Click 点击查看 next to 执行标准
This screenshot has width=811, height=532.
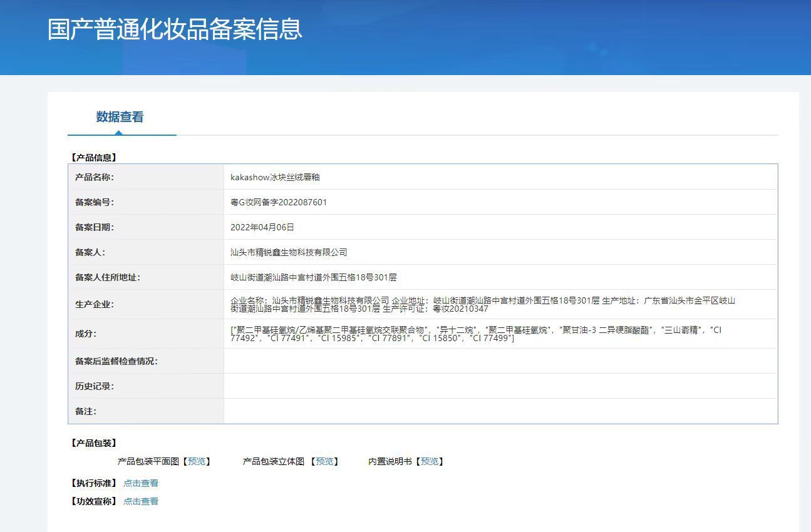pyautogui.click(x=141, y=483)
